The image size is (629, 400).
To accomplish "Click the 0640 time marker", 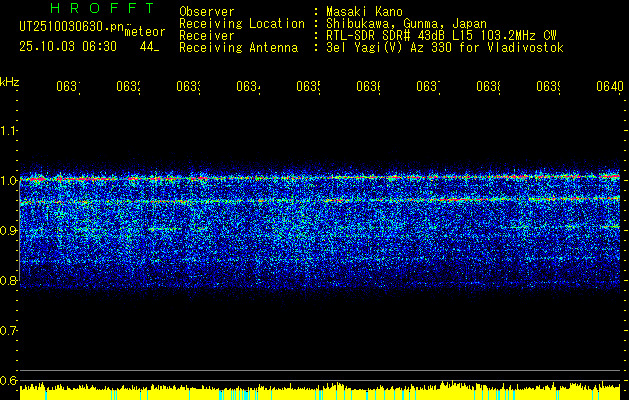I will tap(610, 87).
